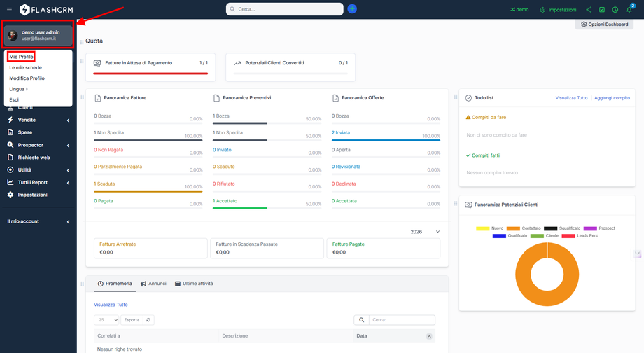Click the share icon in top bar
The height and width of the screenshot is (353, 644).
tap(589, 10)
